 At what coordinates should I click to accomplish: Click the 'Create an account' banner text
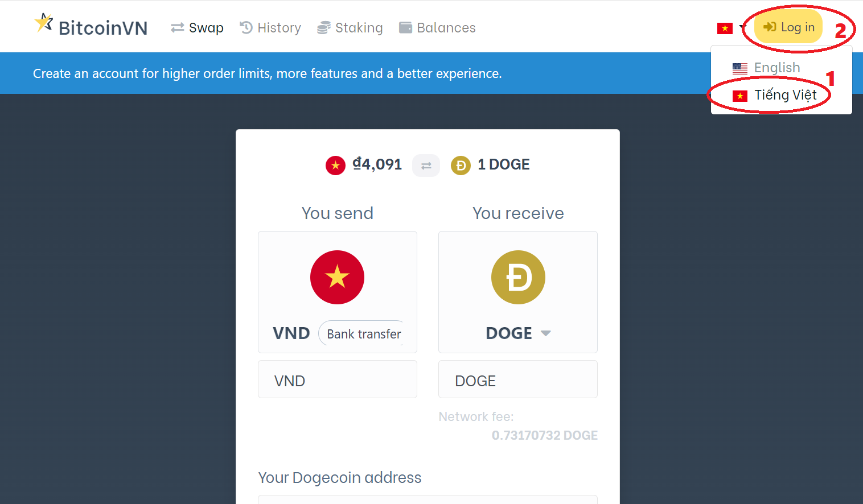[x=268, y=73]
